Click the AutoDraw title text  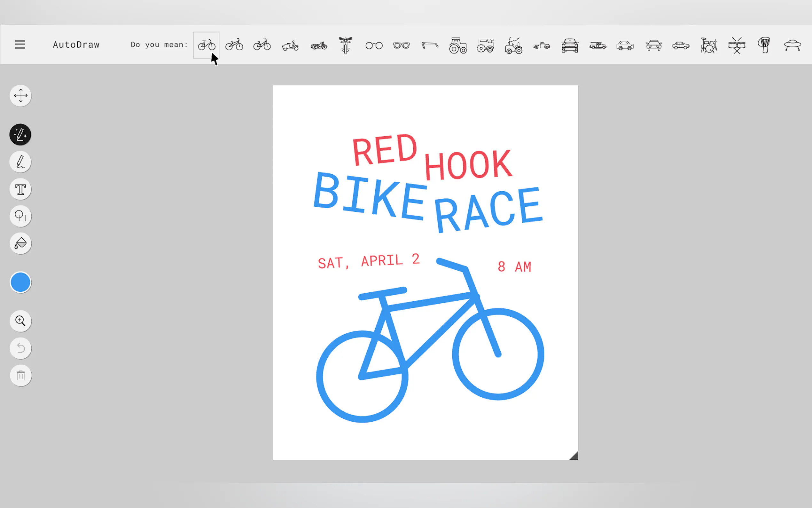point(76,45)
